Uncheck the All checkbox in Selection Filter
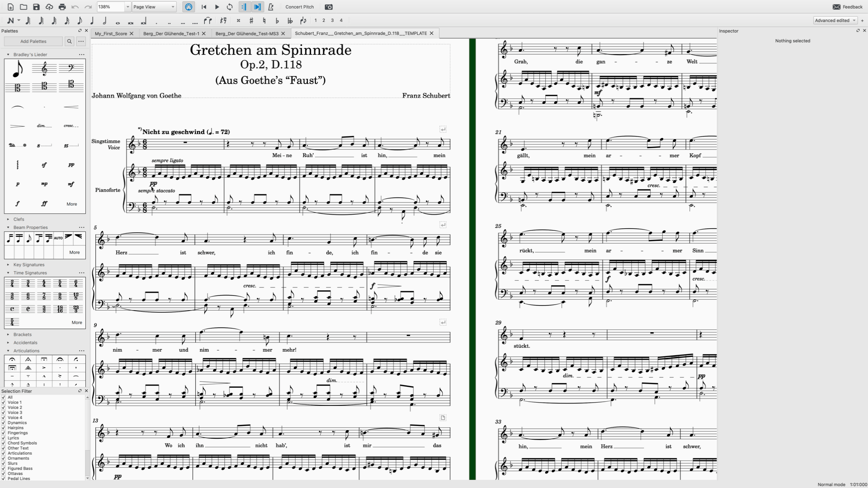 click(4, 397)
